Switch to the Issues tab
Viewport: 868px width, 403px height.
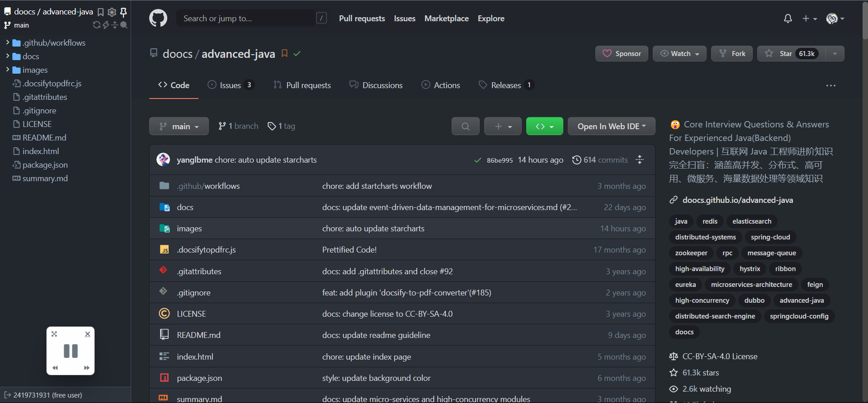(x=231, y=85)
